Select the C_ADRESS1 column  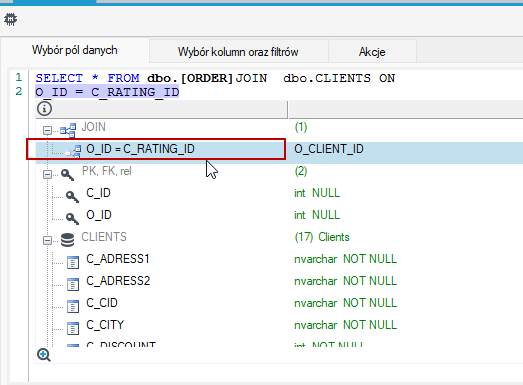(x=118, y=259)
